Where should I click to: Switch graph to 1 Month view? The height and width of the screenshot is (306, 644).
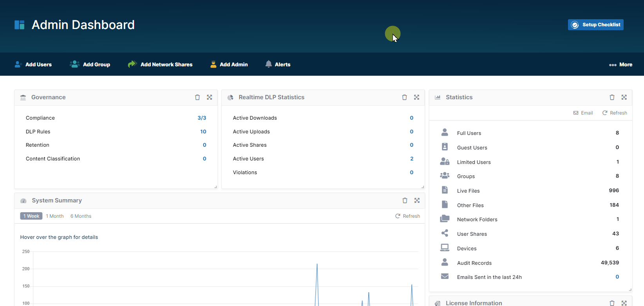point(55,216)
